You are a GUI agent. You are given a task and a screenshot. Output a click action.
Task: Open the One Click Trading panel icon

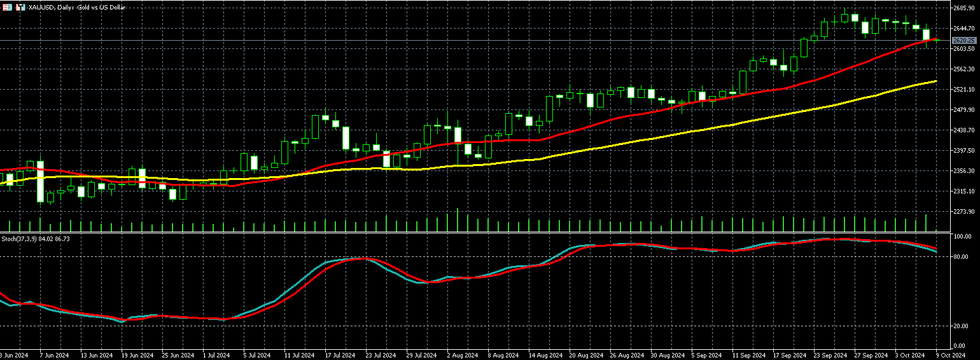(6, 7)
